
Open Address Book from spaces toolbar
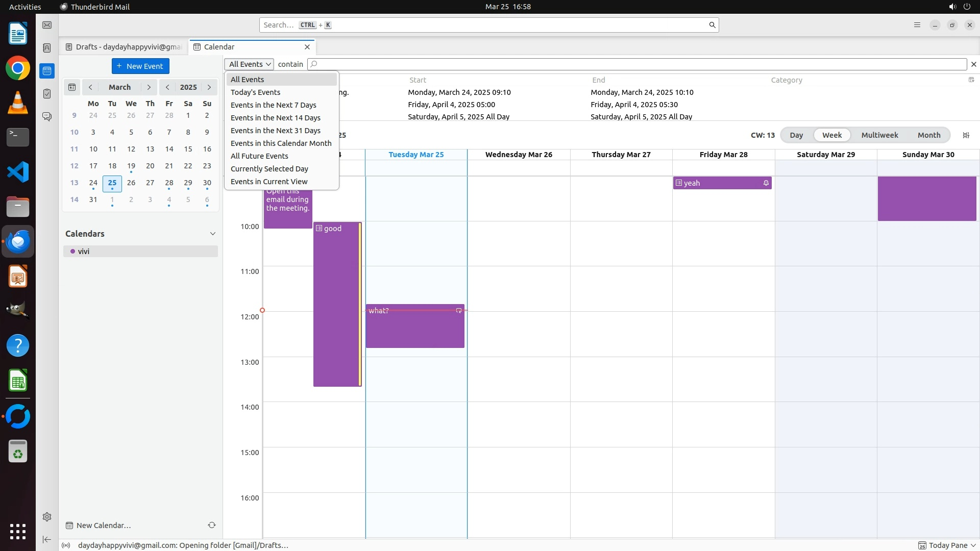click(47, 48)
